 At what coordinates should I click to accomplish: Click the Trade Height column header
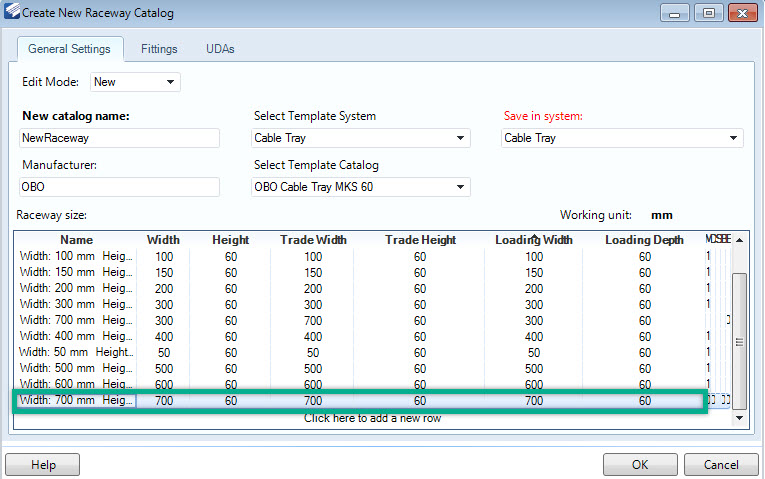pos(421,240)
